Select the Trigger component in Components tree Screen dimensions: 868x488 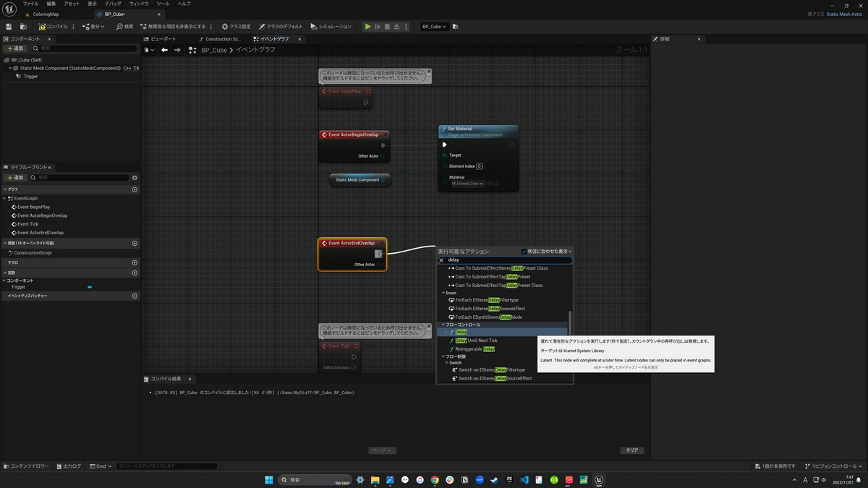30,76
